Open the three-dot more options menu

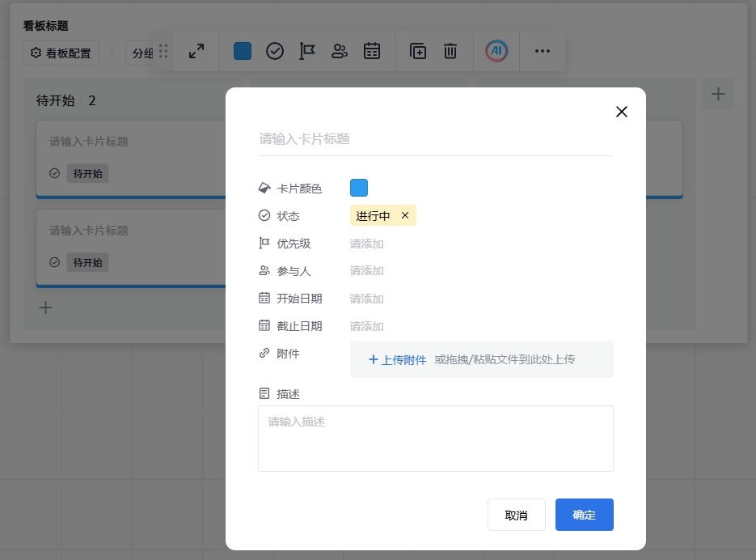[543, 51]
